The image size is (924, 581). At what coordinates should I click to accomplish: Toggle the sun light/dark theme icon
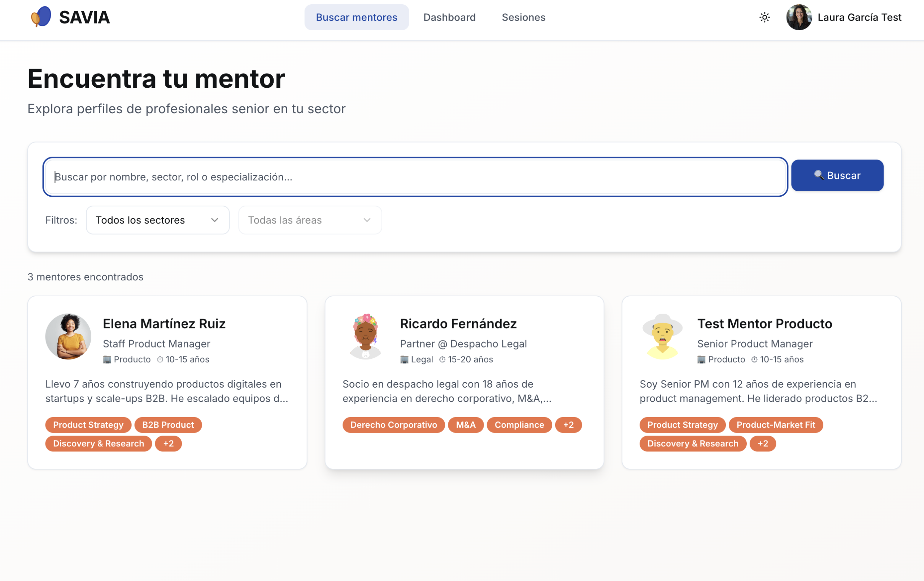point(764,17)
